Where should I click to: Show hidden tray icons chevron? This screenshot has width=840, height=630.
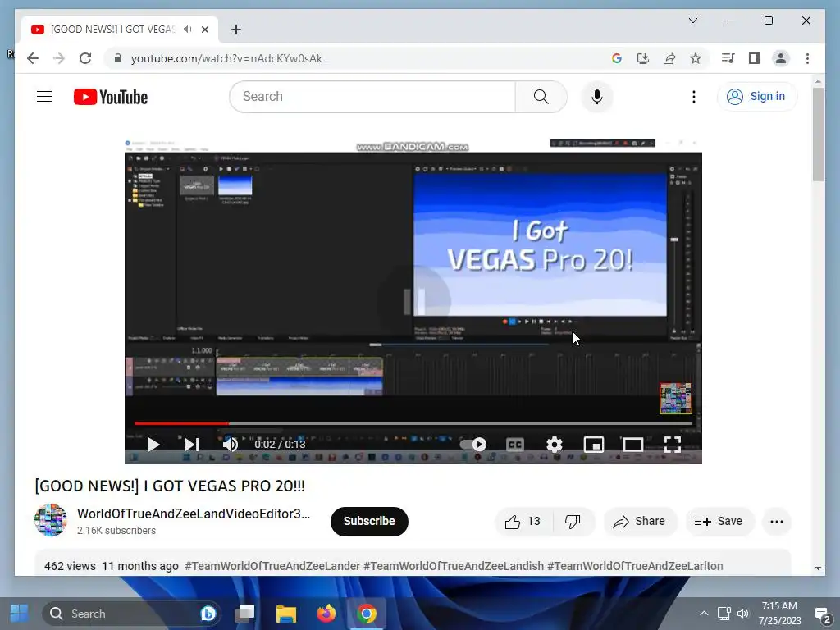tap(704, 614)
